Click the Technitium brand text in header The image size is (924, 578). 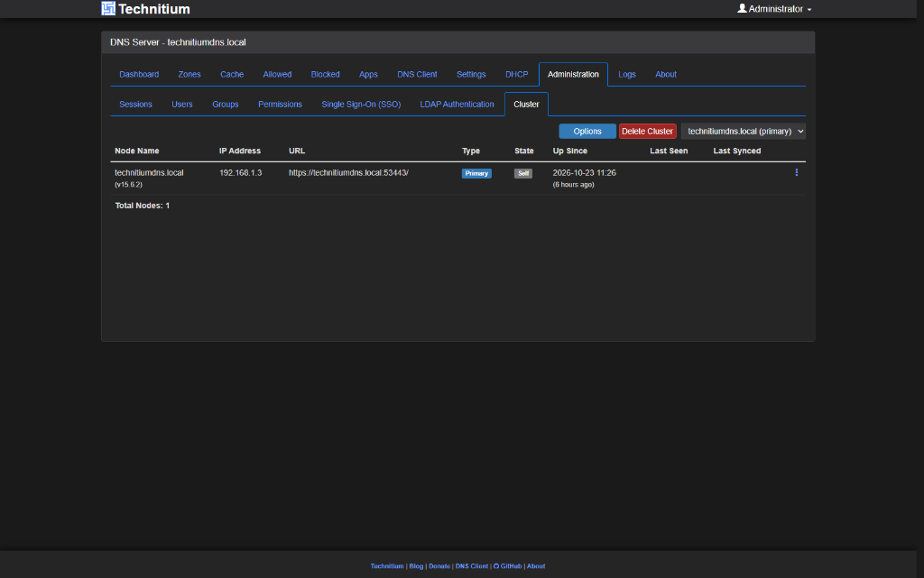[x=153, y=9]
